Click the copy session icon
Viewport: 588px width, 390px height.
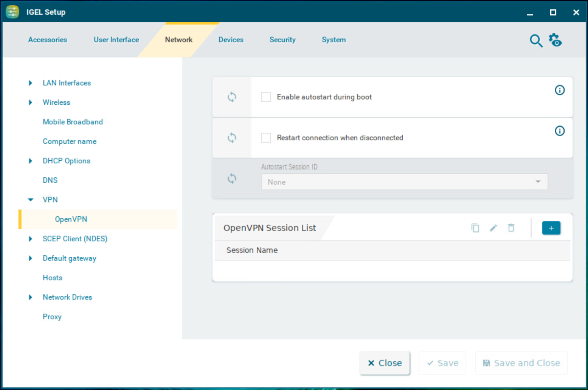475,228
